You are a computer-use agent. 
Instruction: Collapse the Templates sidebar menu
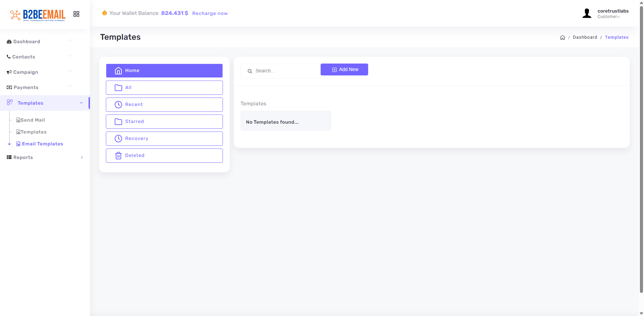(x=81, y=103)
